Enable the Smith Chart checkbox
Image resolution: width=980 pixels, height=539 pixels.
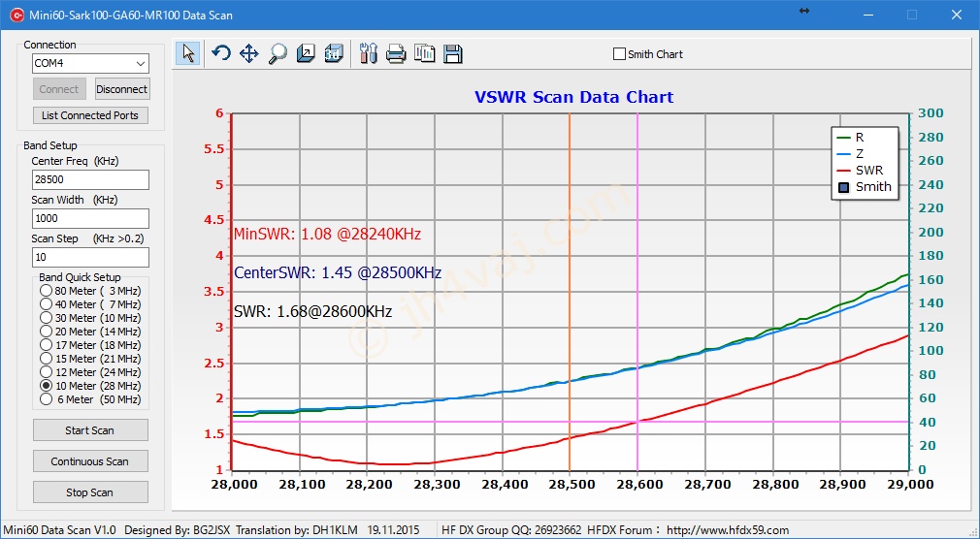(x=619, y=54)
